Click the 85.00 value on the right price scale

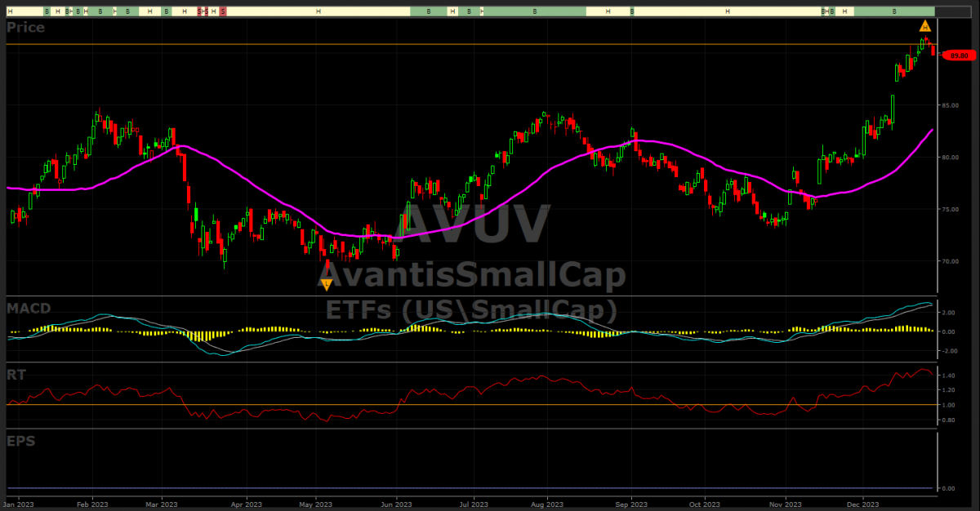[x=949, y=104]
